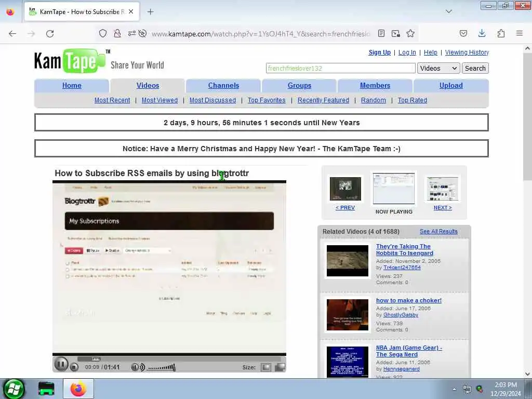This screenshot has width=532, height=399.
Task: List all tabs with chevron dropdown
Action: coord(449,11)
